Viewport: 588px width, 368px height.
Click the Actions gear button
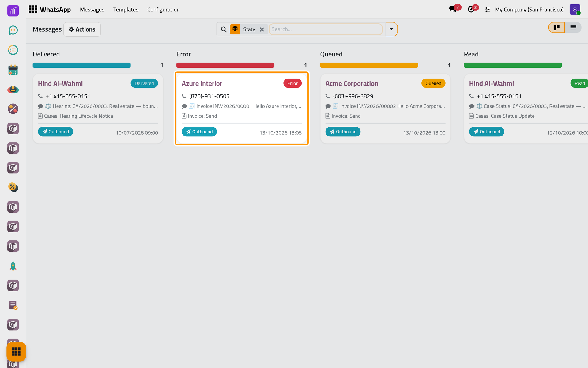click(x=82, y=29)
